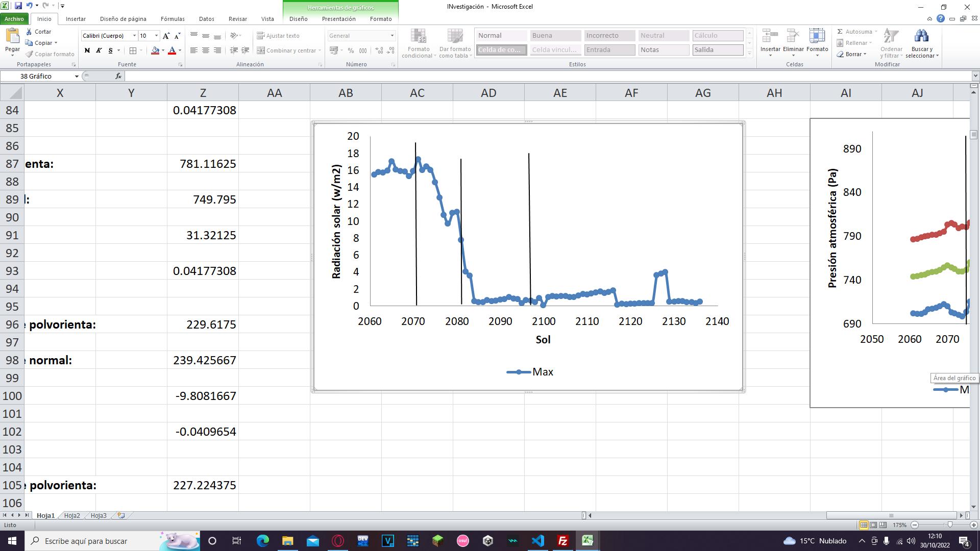The image size is (980, 551).
Task: Click the increase font size icon
Action: pos(166,36)
